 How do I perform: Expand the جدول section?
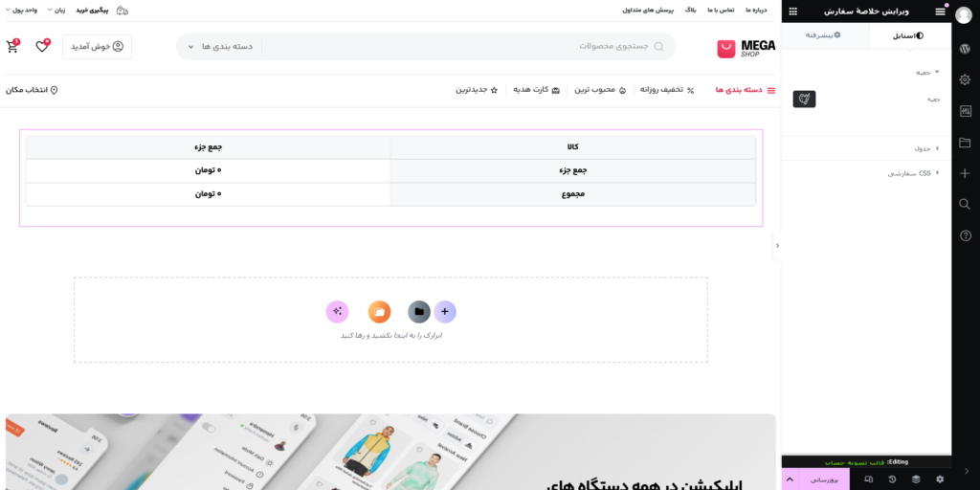924,148
